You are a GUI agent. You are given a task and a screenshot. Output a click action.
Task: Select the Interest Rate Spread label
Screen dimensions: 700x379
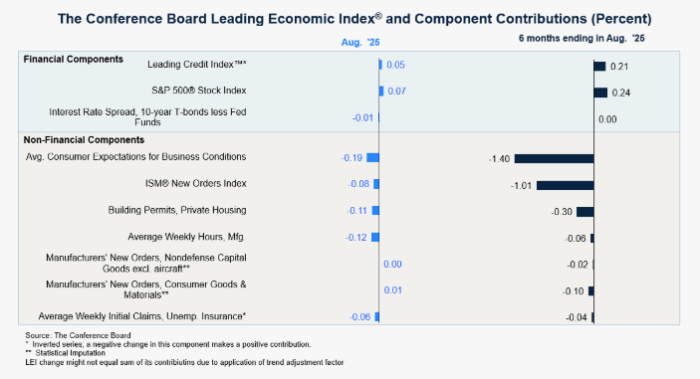148,117
